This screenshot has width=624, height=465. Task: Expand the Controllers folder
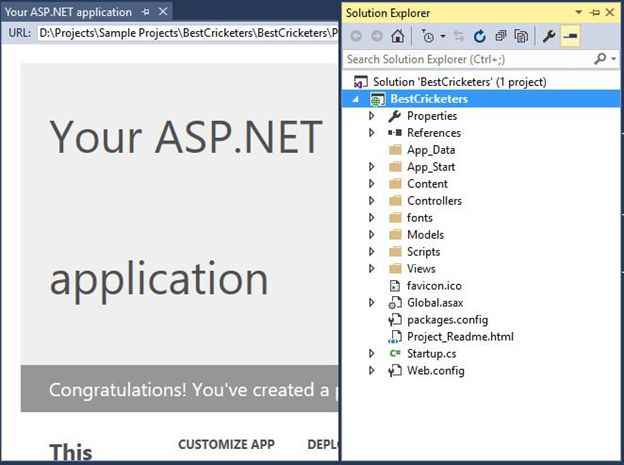(371, 200)
